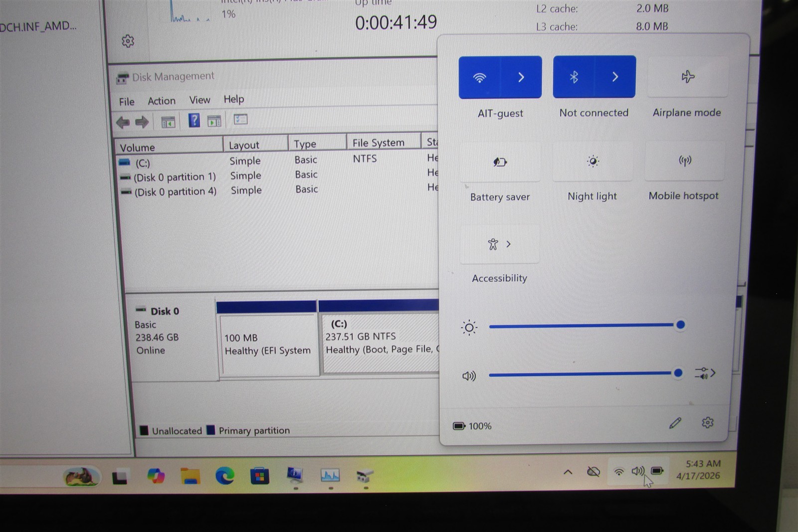Open the Action menu in Disk Management
Image resolution: width=798 pixels, height=532 pixels.
coord(162,101)
